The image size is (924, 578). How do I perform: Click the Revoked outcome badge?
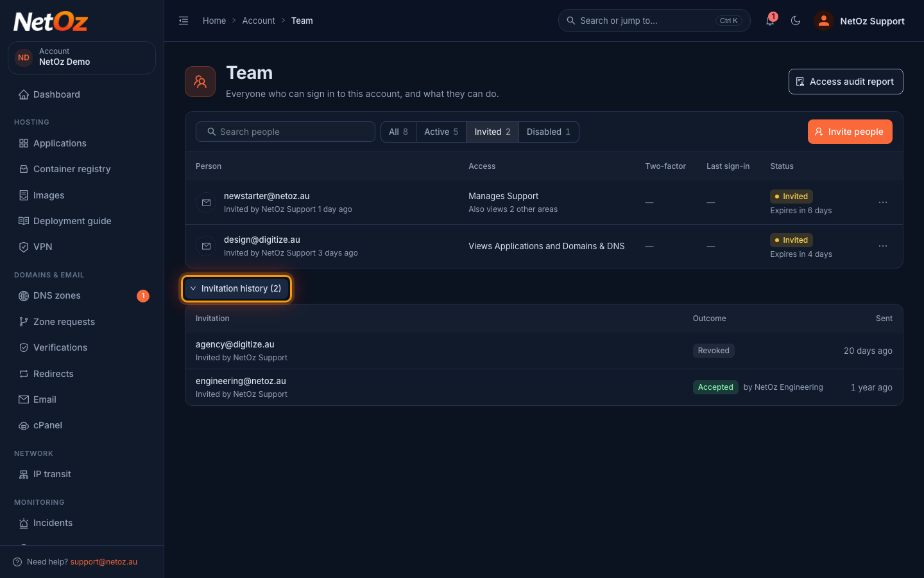tap(714, 351)
